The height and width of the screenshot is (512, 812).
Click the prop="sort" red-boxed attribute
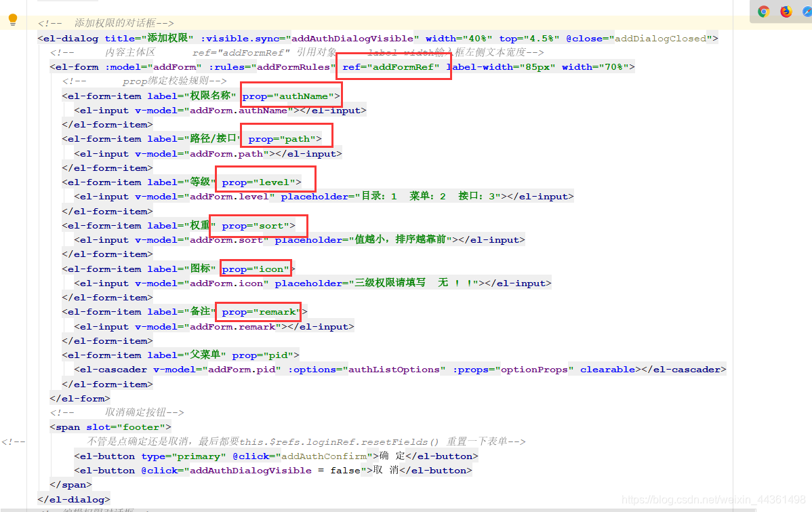(259, 225)
